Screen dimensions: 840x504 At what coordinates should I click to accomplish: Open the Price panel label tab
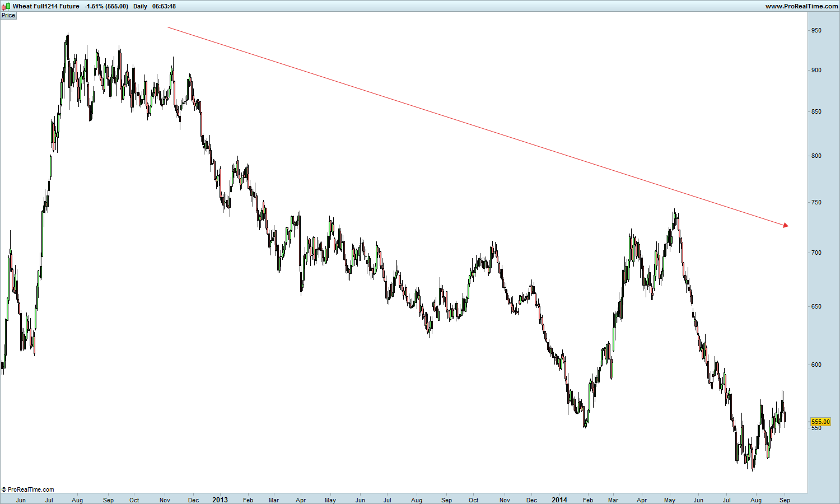(8, 15)
